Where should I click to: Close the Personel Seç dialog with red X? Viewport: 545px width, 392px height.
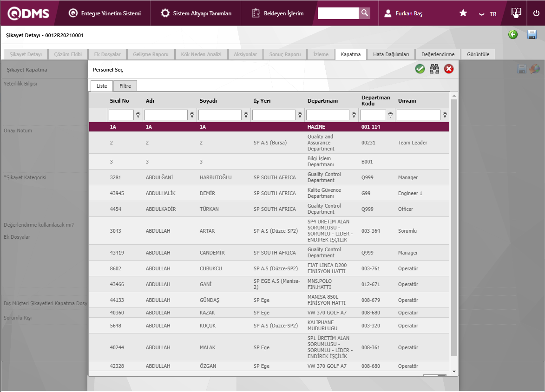[449, 69]
